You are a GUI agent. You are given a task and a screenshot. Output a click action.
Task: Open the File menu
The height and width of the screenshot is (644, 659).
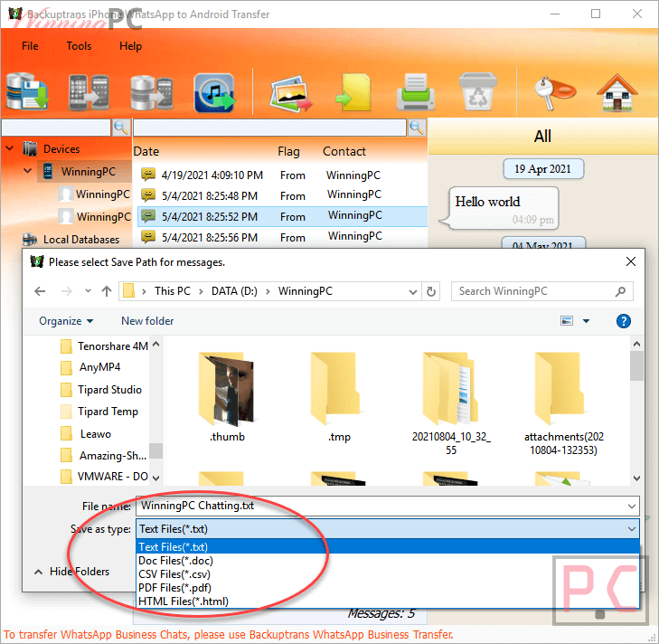tap(30, 46)
